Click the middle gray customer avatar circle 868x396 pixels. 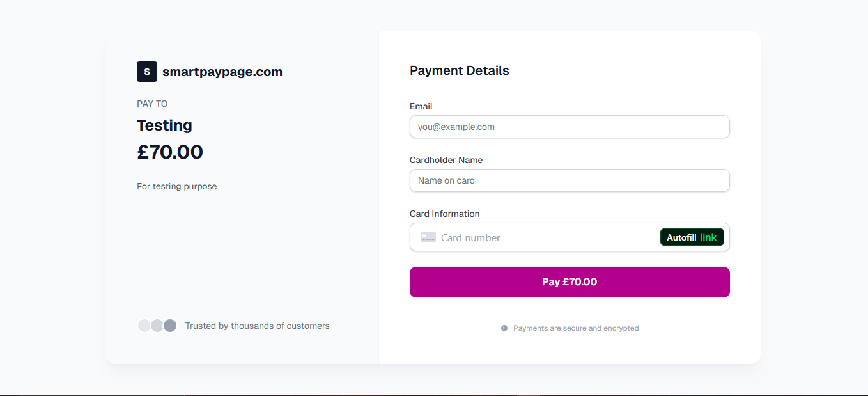[157, 325]
